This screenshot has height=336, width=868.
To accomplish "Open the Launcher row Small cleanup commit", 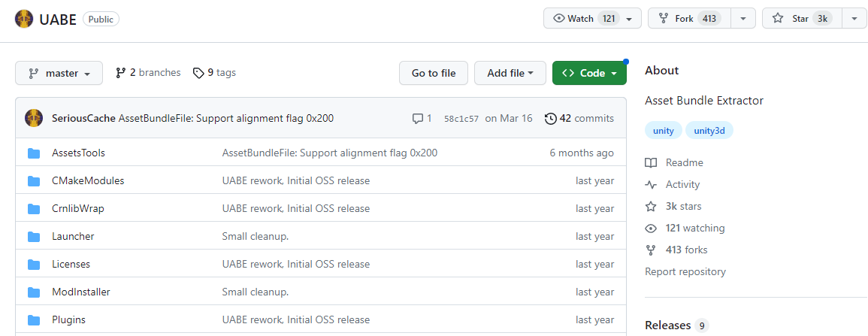I will 256,236.
